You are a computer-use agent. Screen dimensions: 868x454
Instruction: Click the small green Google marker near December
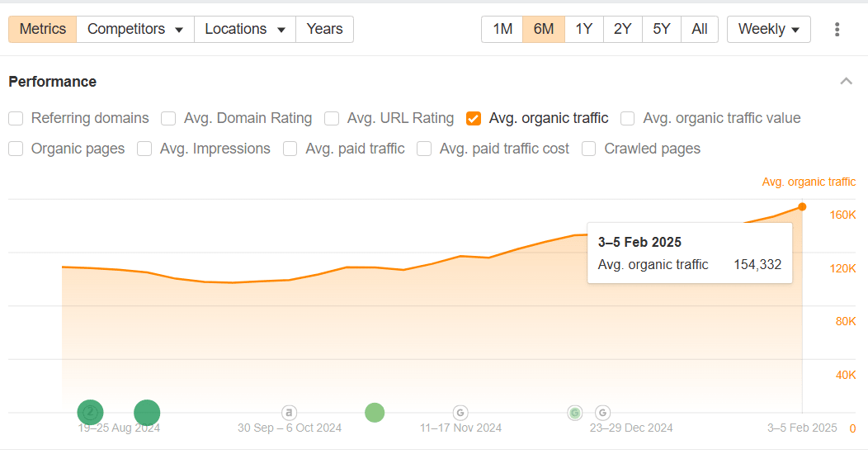coord(574,412)
